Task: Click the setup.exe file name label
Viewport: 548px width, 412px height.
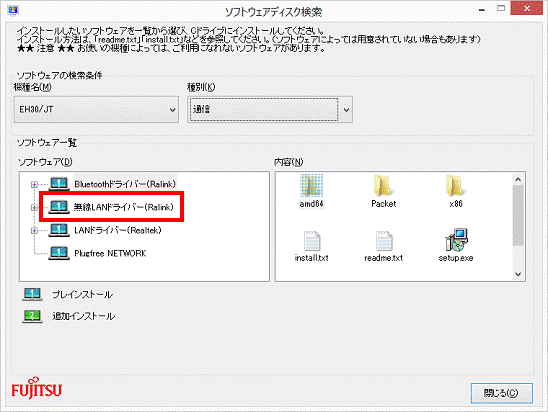Action: coord(456,258)
